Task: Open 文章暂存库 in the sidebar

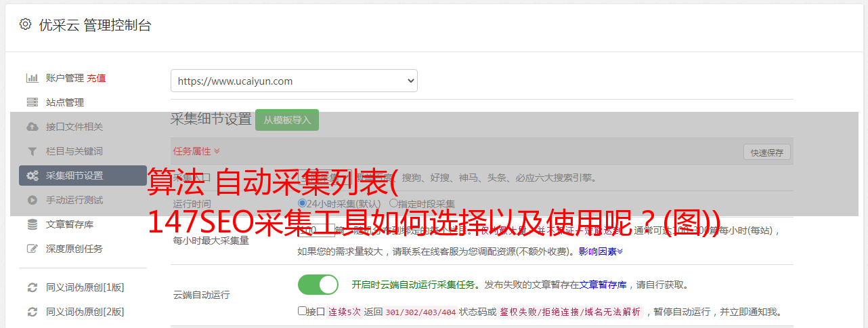Action: coord(70,224)
